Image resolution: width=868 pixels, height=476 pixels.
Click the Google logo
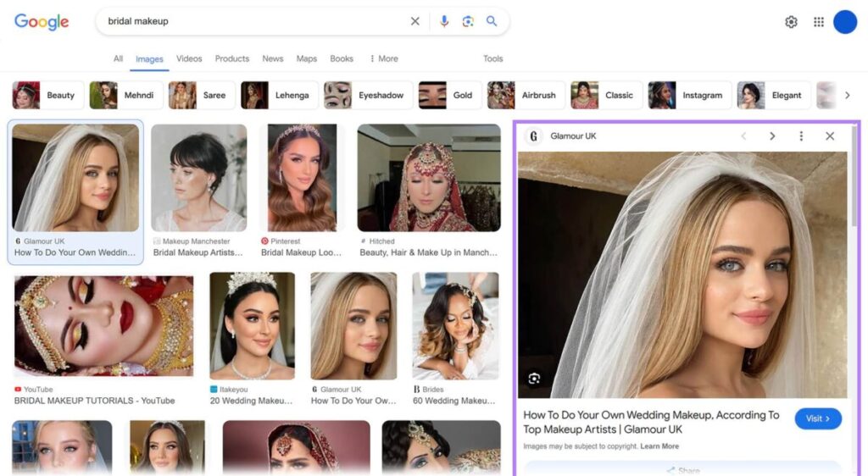click(42, 21)
